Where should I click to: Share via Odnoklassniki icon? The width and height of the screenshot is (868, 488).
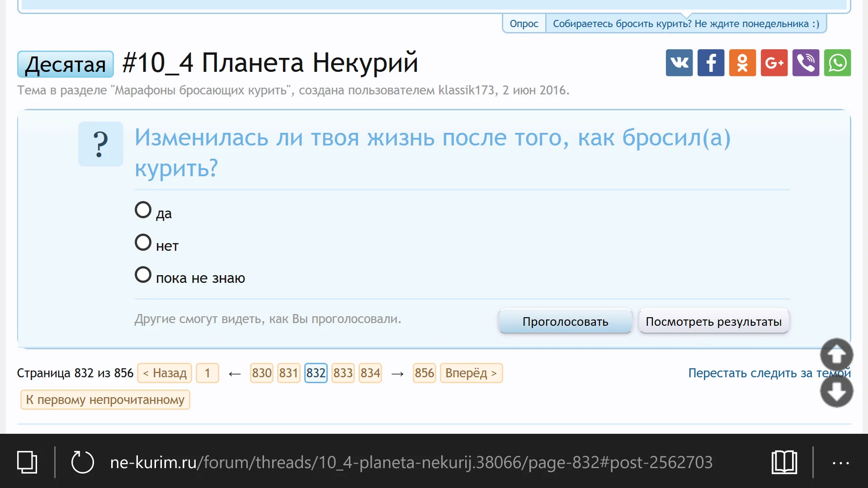pyautogui.click(x=742, y=63)
